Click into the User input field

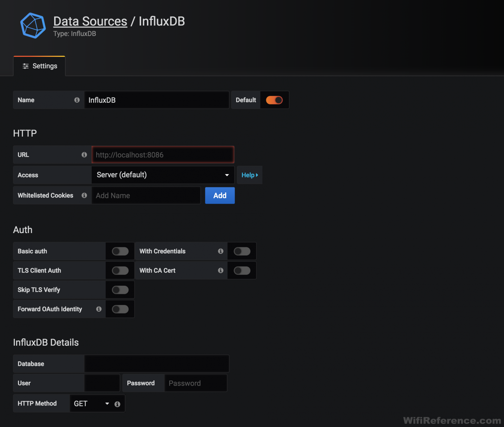pyautogui.click(x=102, y=383)
